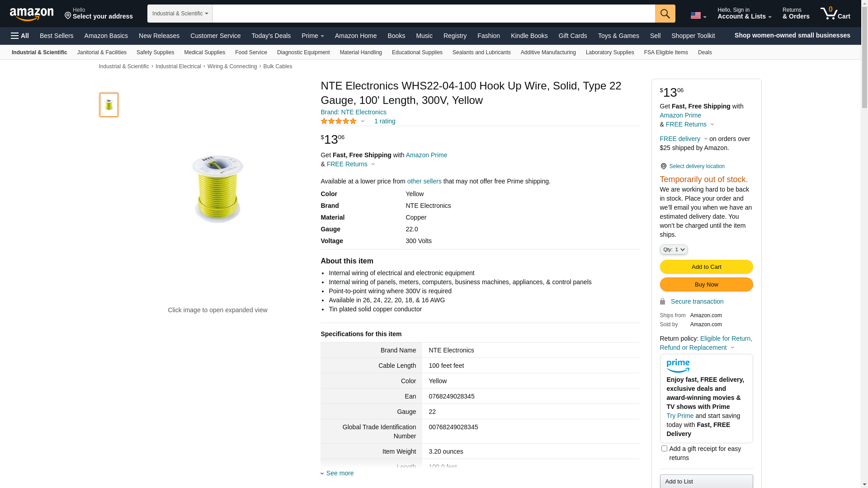868x488 pixels.
Task: Click the Amazon logo
Action: [x=32, y=14]
